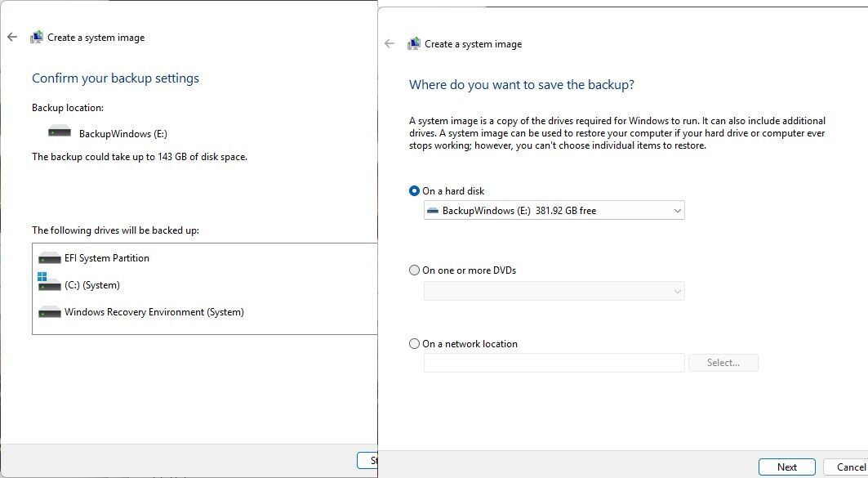Click the network location Select... button

click(x=723, y=363)
